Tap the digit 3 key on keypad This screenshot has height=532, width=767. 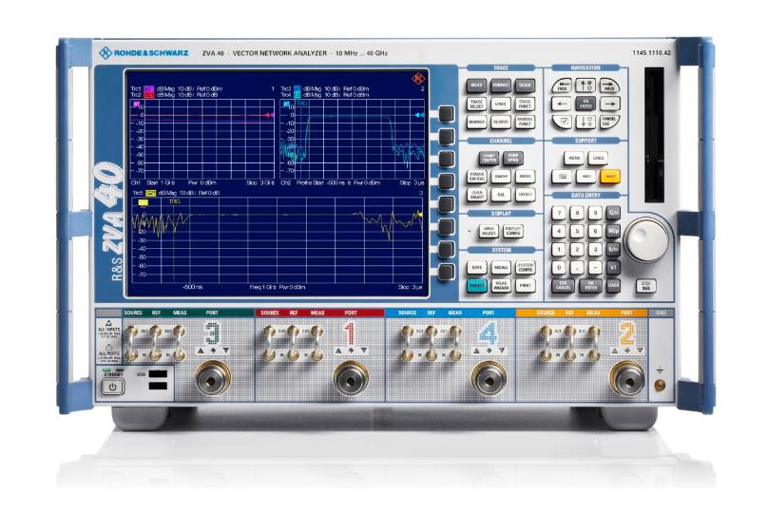click(x=595, y=249)
